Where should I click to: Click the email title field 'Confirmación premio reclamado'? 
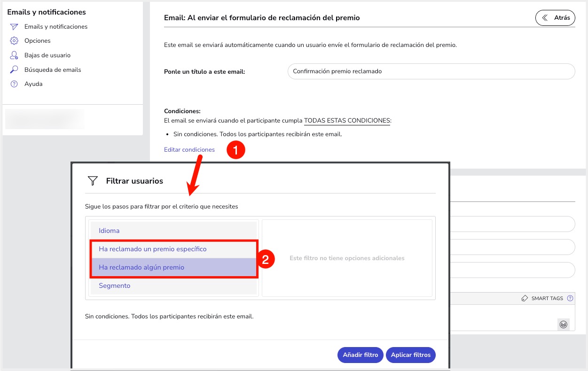(431, 71)
